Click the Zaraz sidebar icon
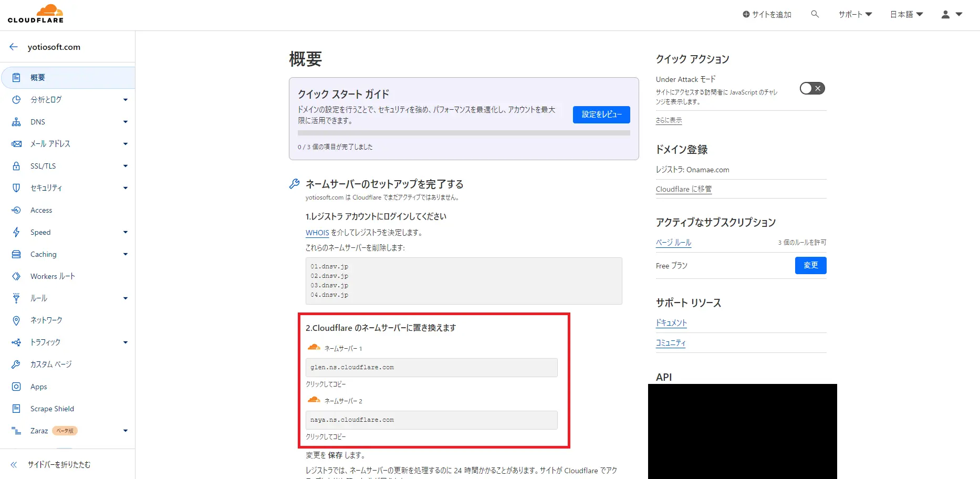This screenshot has width=980, height=479. tap(16, 431)
